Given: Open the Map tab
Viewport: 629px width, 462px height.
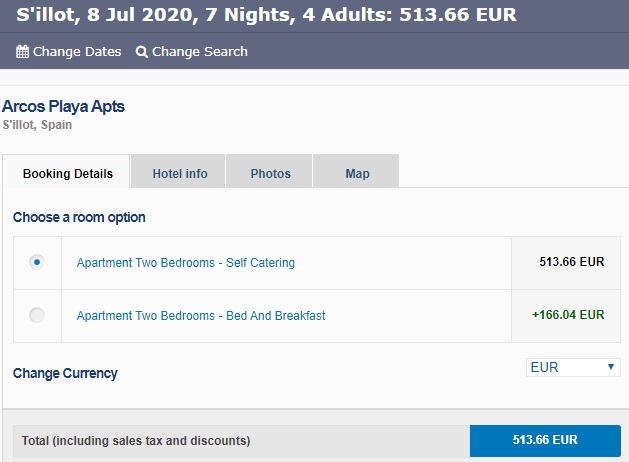Looking at the screenshot, I should tap(357, 173).
